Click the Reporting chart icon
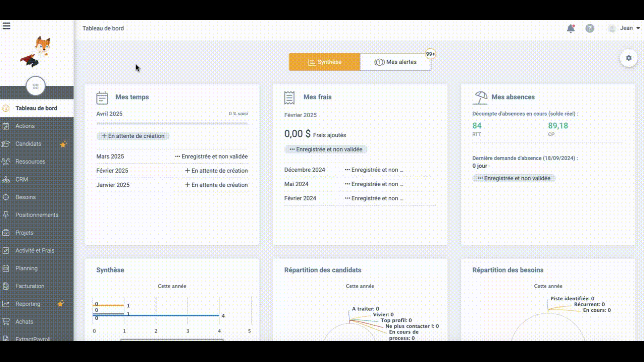Viewport: 644px width, 362px height. [6, 304]
